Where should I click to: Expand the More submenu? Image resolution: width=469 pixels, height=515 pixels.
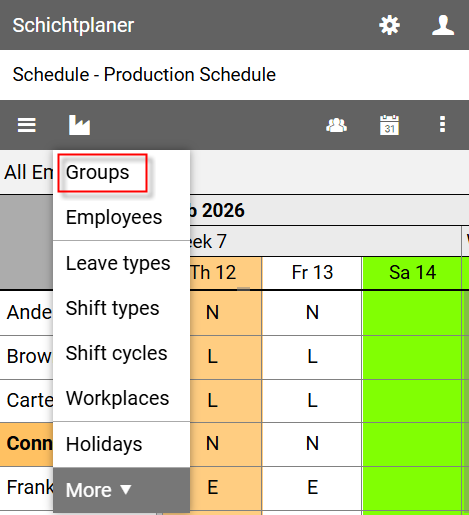(x=121, y=490)
